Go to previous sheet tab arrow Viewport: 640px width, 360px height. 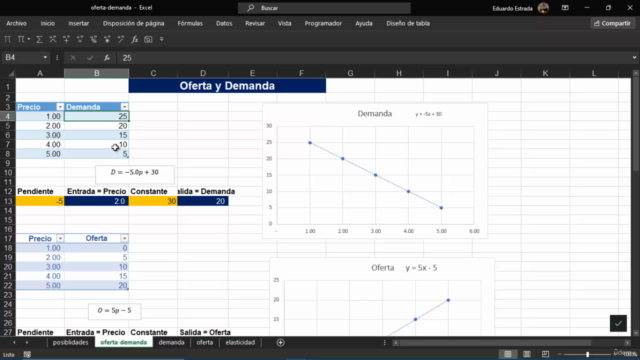pyautogui.click(x=14, y=342)
